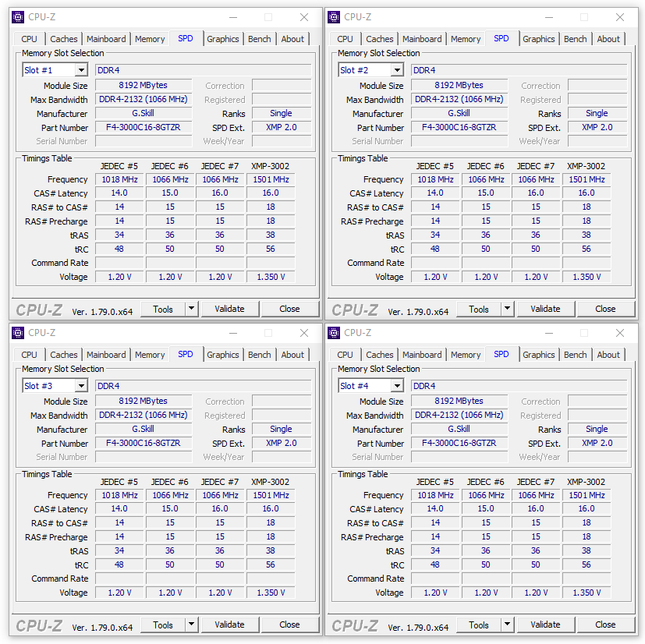This screenshot has height=644, width=645.
Task: Click XMP-3002 voltage 1.350 V in Slot #2 window
Action: pos(587,278)
